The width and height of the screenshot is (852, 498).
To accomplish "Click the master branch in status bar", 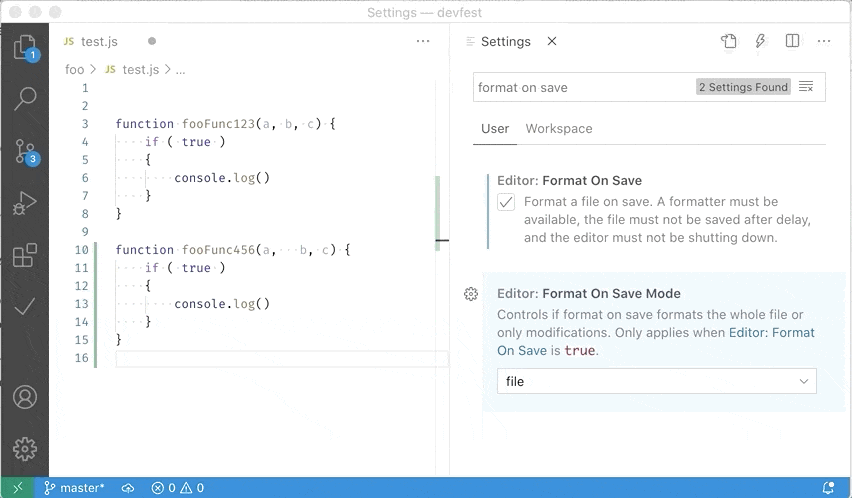I will [x=74, y=488].
